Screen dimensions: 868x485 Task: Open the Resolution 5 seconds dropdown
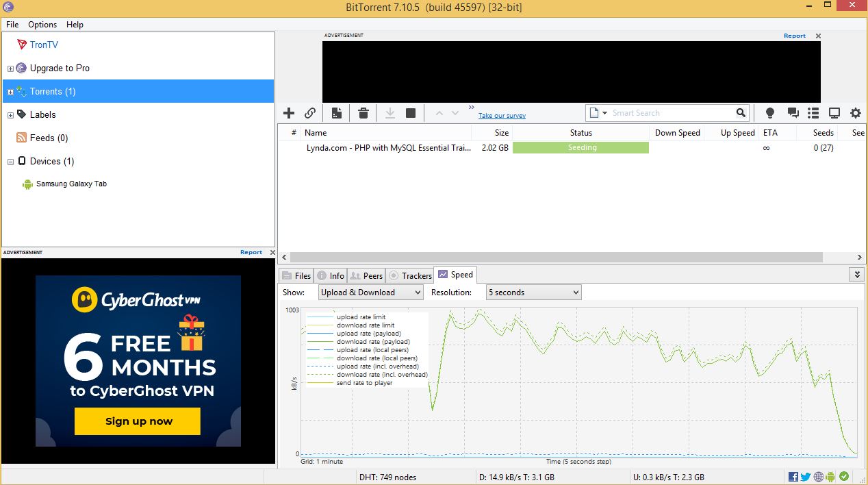(533, 293)
